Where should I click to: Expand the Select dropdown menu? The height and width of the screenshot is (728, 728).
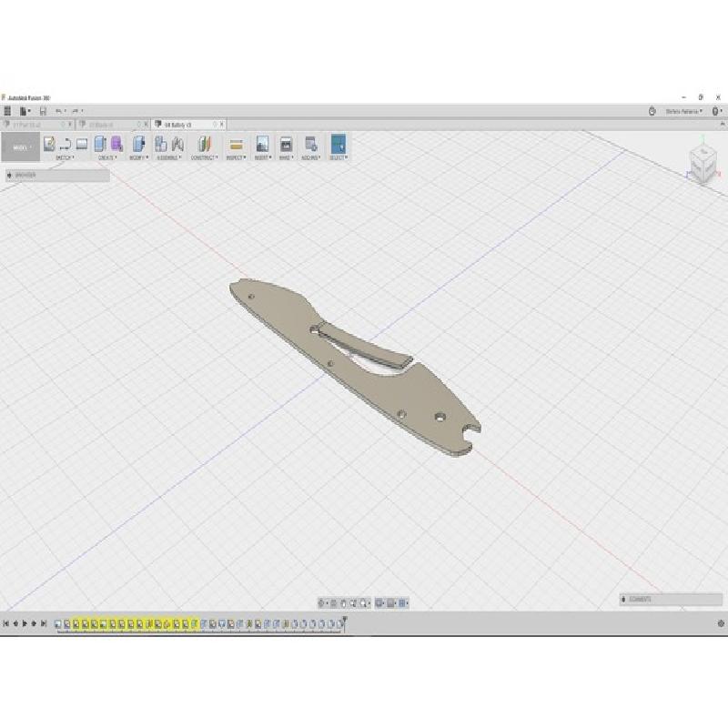coord(339,157)
